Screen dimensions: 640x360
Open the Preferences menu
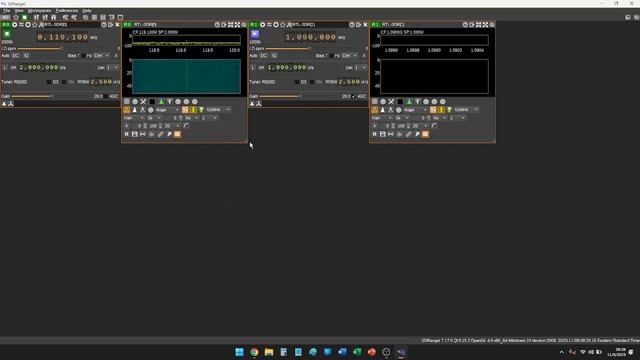pos(67,11)
